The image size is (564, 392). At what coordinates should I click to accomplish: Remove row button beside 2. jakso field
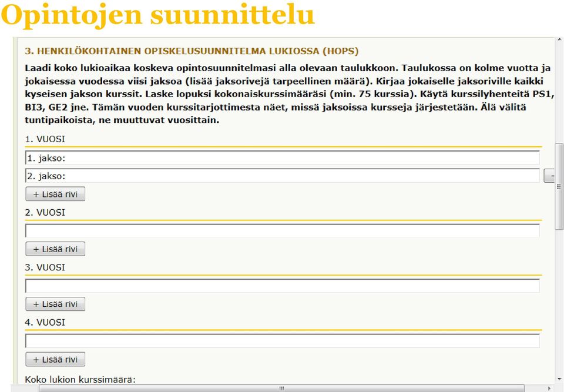549,176
